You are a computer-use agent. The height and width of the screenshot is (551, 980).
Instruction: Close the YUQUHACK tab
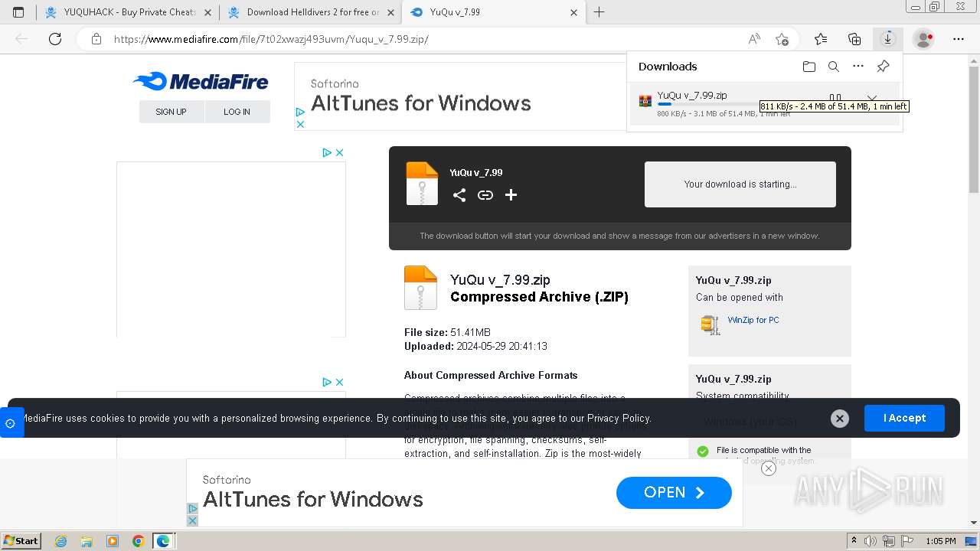pos(207,12)
